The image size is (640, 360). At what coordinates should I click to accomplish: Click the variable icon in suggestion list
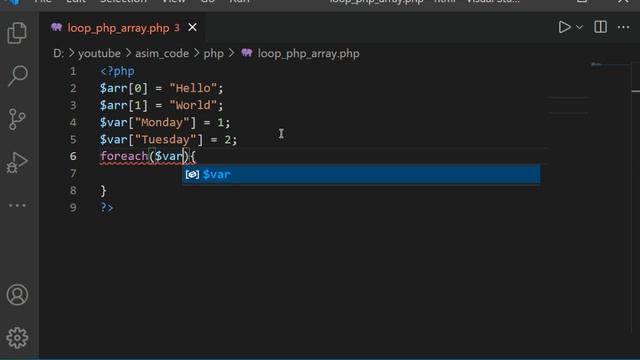192,174
